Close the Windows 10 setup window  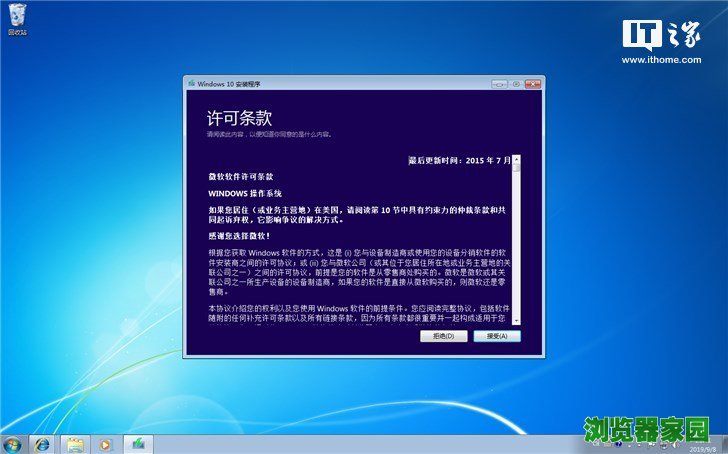coord(532,84)
